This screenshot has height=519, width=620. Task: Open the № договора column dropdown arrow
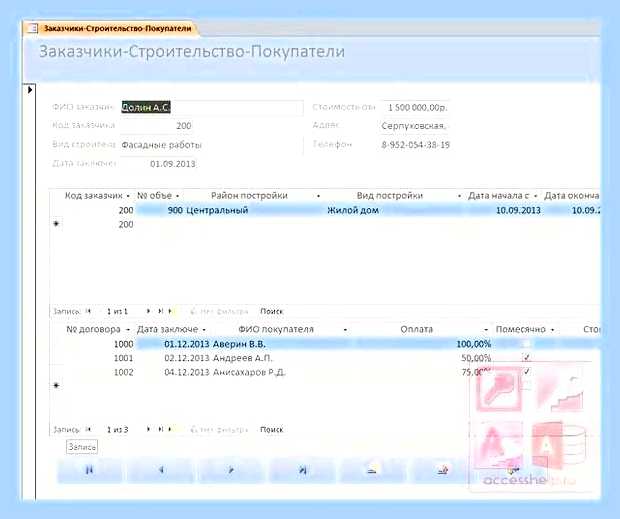pyautogui.click(x=128, y=330)
